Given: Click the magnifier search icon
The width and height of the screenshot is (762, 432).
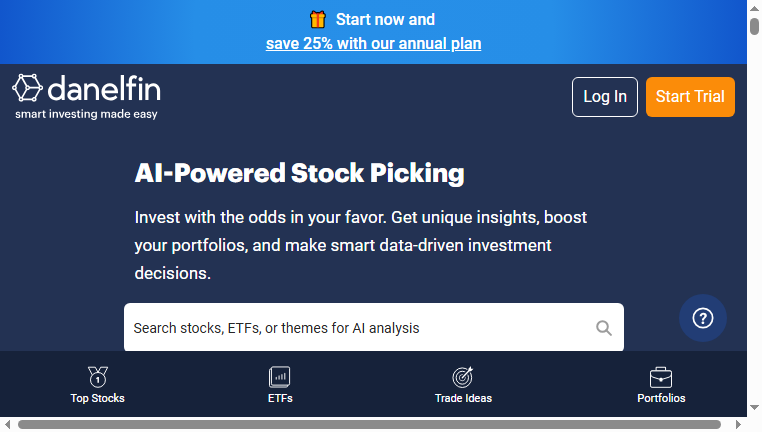Looking at the screenshot, I should (x=604, y=328).
